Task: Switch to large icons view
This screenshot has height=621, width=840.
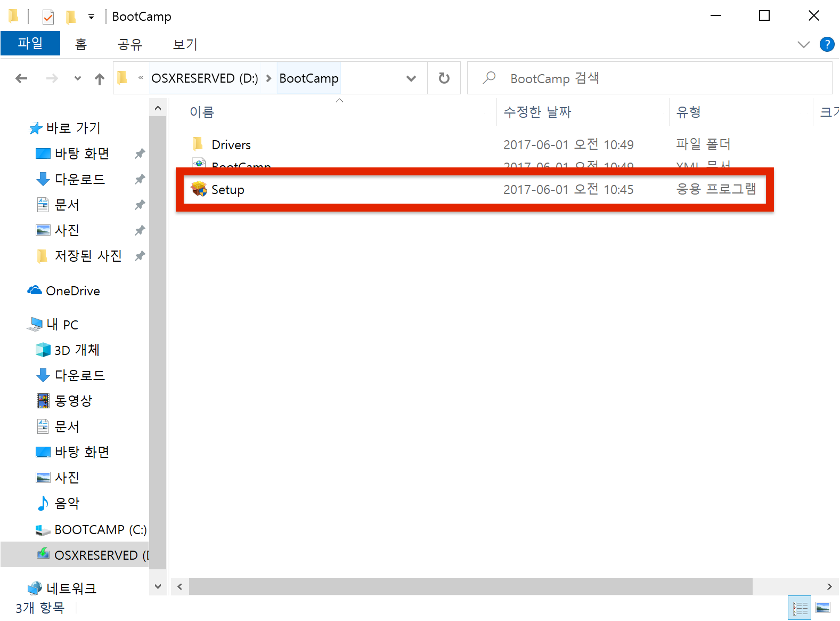Action: 823,608
